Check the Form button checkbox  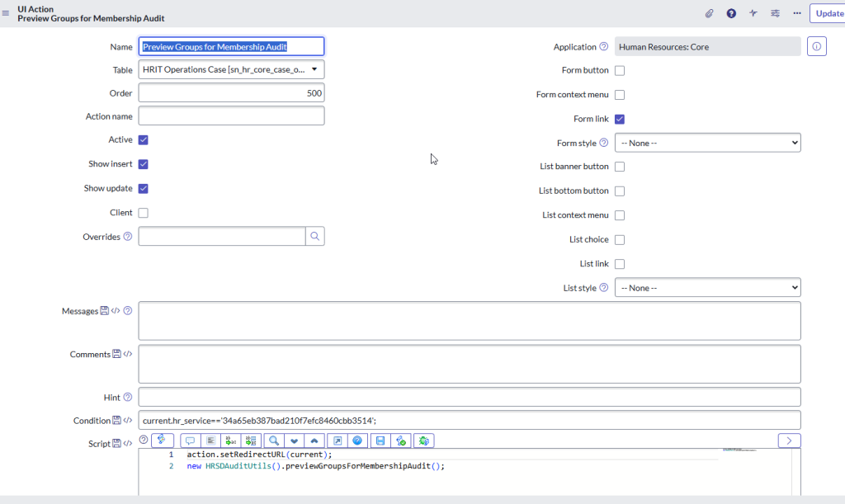pyautogui.click(x=620, y=71)
